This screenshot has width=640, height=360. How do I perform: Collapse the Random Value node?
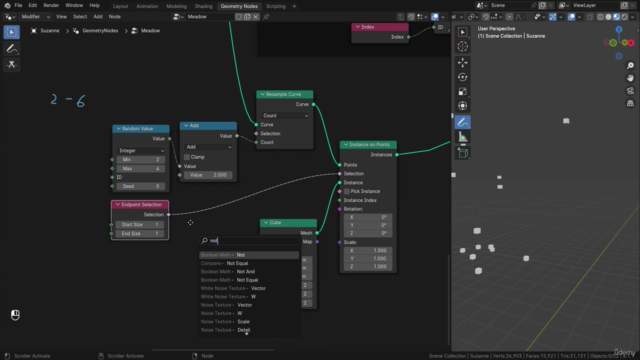[x=118, y=129]
